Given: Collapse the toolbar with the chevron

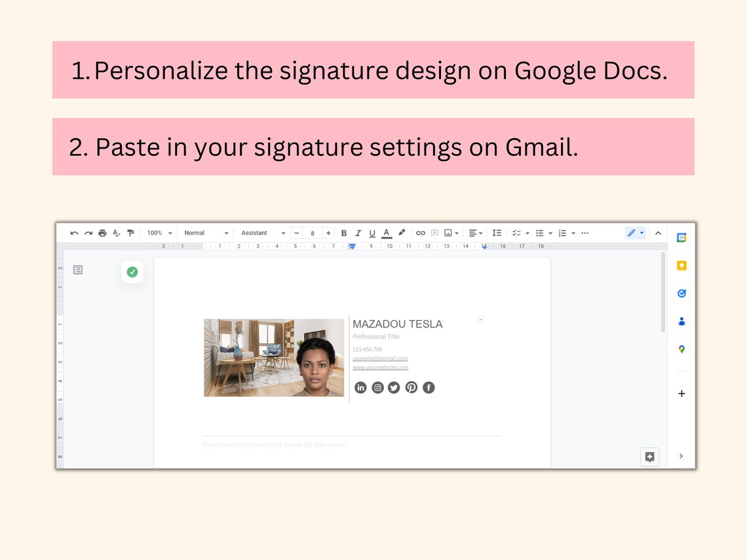Looking at the screenshot, I should click(657, 233).
